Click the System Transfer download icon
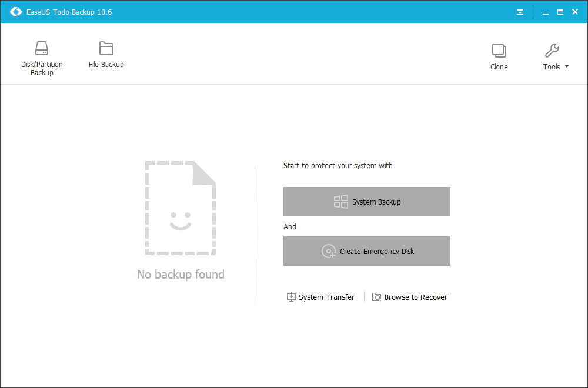This screenshot has height=388, width=588. tap(291, 297)
